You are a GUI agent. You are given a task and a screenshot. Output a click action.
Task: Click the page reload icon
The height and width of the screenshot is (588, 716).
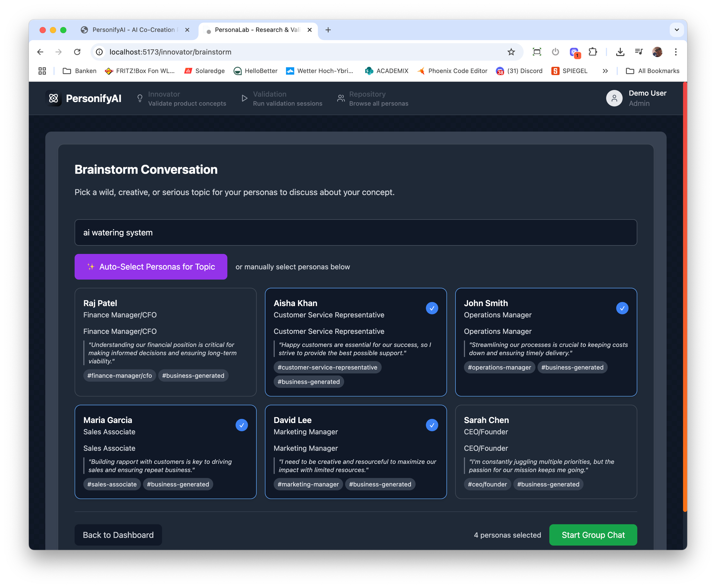coord(77,52)
